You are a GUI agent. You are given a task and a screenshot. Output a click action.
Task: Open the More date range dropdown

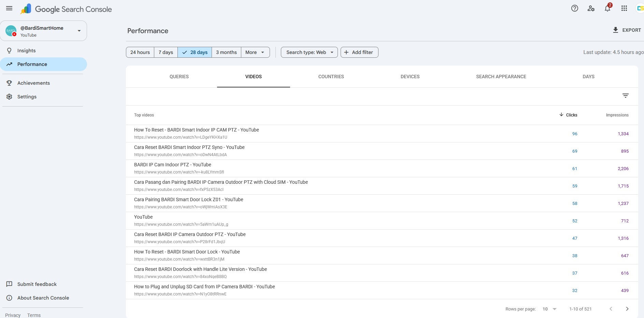coord(255,52)
